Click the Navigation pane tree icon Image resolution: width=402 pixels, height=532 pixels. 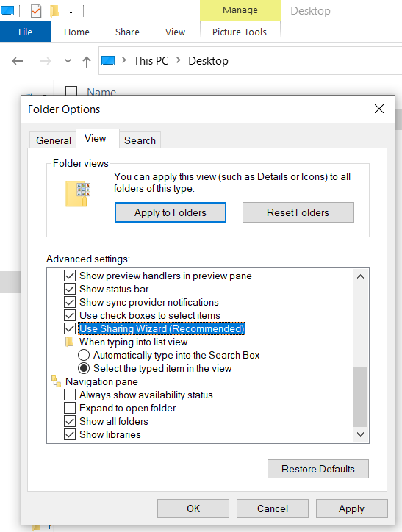(x=56, y=381)
